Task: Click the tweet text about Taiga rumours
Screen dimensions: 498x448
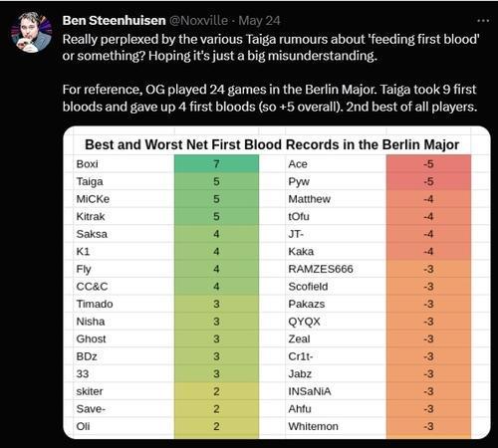Action: pos(271,47)
